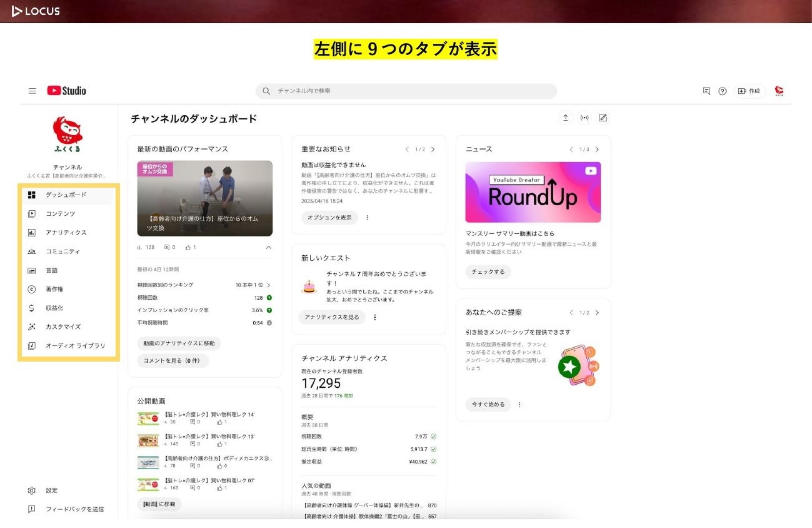Click the upload video icon on dashboard
This screenshot has width=812, height=528.
pos(565,118)
